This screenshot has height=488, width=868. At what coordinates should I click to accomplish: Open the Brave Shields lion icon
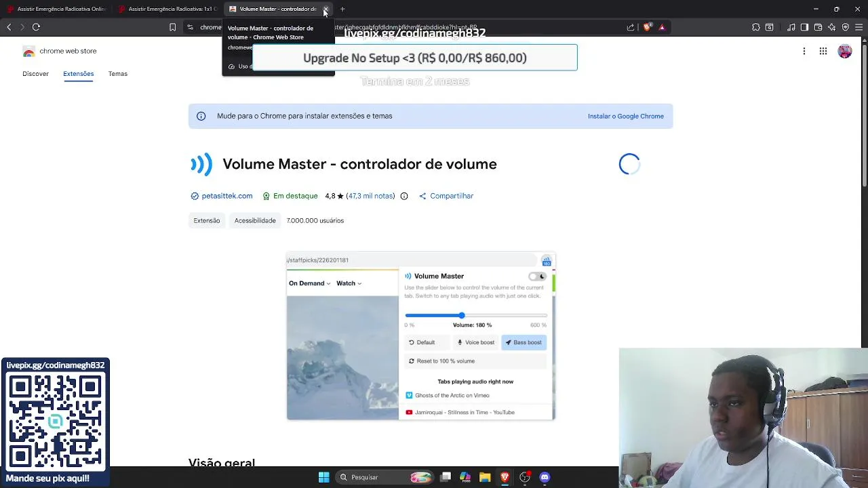click(647, 27)
